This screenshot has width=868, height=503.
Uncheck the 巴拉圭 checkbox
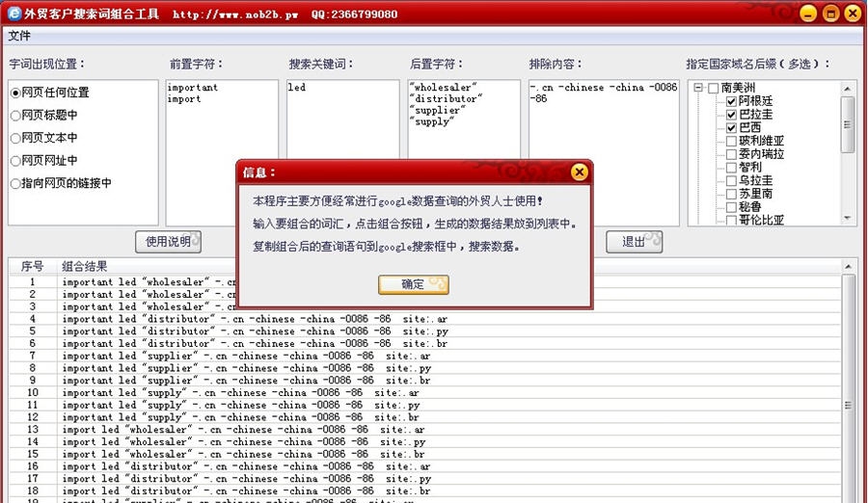731,115
